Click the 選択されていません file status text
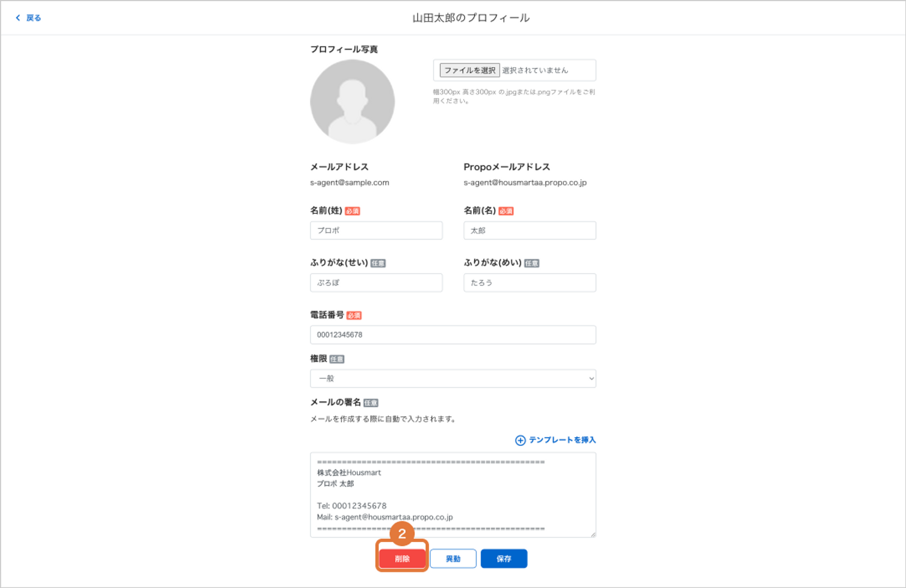Viewport: 906px width, 588px height. tap(535, 70)
